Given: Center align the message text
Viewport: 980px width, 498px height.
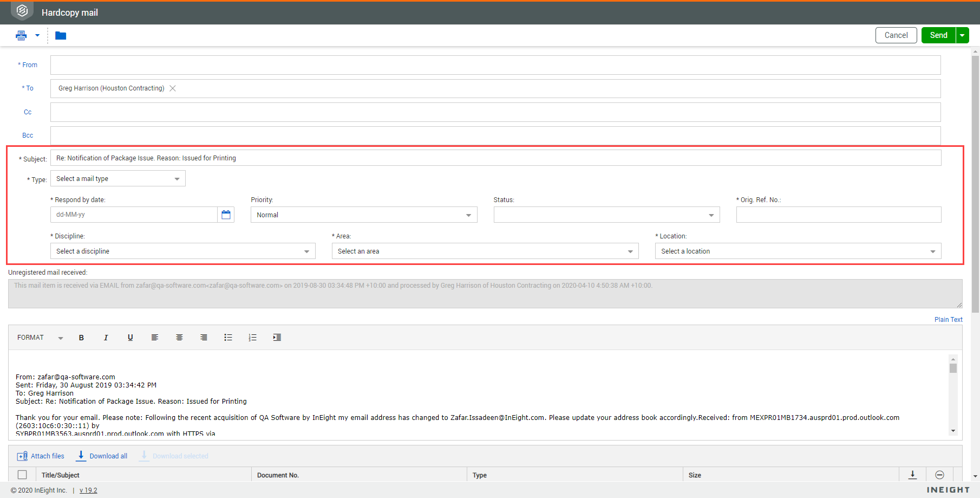Looking at the screenshot, I should click(179, 338).
